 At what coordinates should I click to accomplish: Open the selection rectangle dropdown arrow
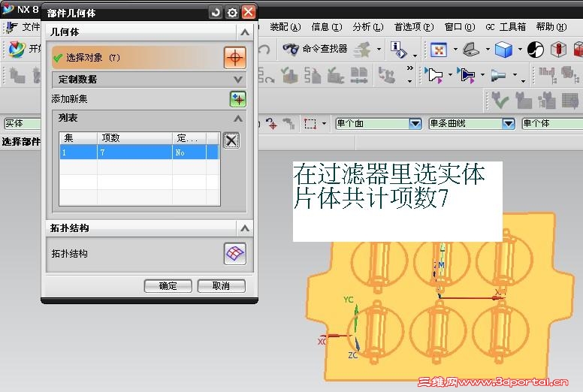coord(325,124)
